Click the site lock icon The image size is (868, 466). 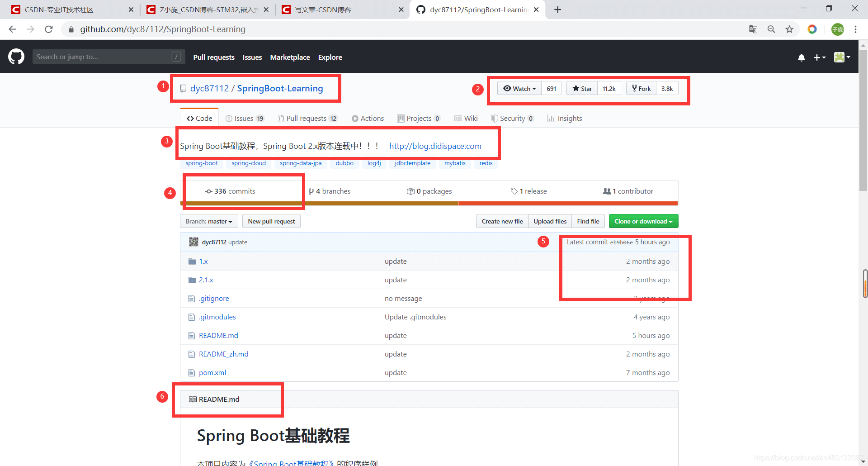[71, 29]
